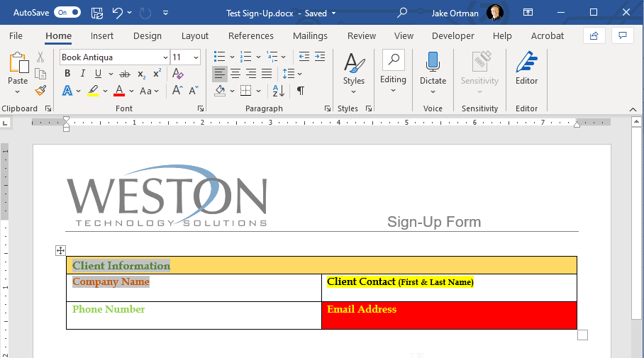This screenshot has height=358, width=644.
Task: Click the Borders icon
Action: click(x=245, y=91)
